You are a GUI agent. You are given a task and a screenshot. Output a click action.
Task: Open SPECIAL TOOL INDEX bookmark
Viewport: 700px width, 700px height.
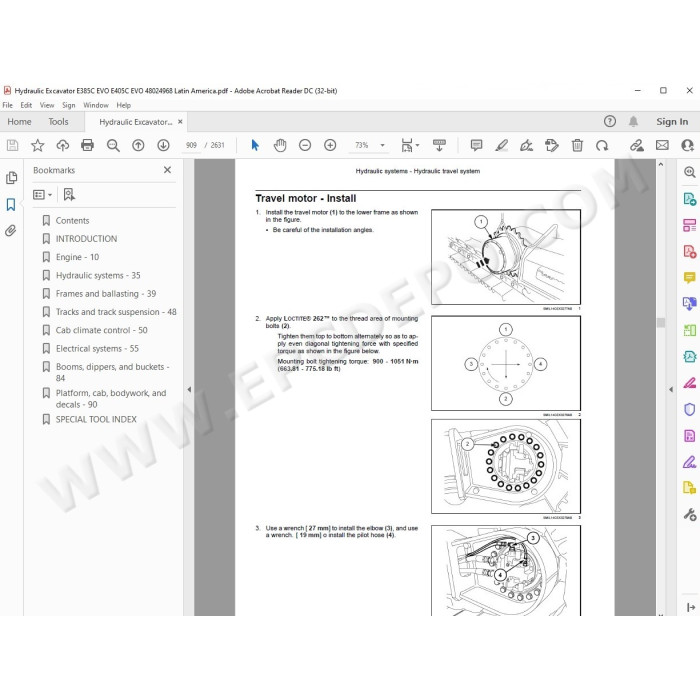pyautogui.click(x=96, y=420)
